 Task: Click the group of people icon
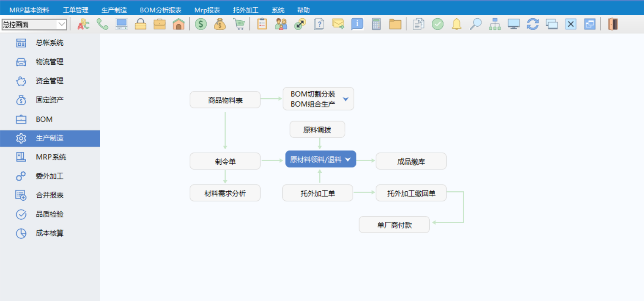coord(281,24)
